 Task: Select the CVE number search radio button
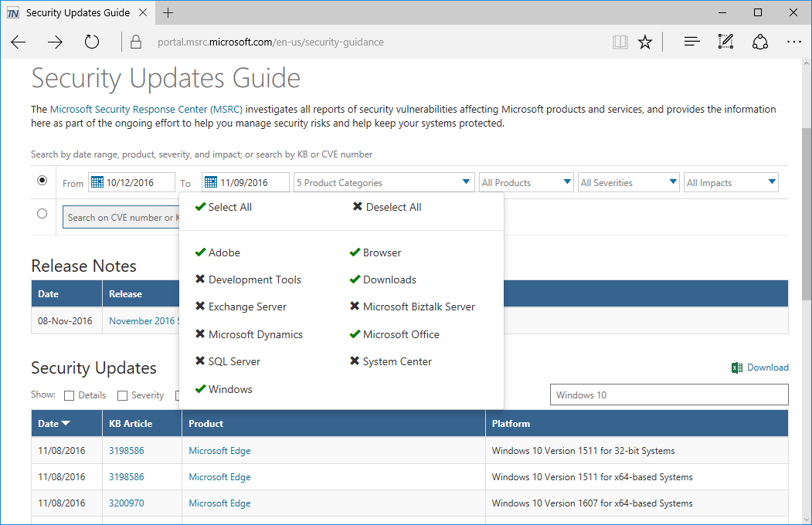coord(42,214)
